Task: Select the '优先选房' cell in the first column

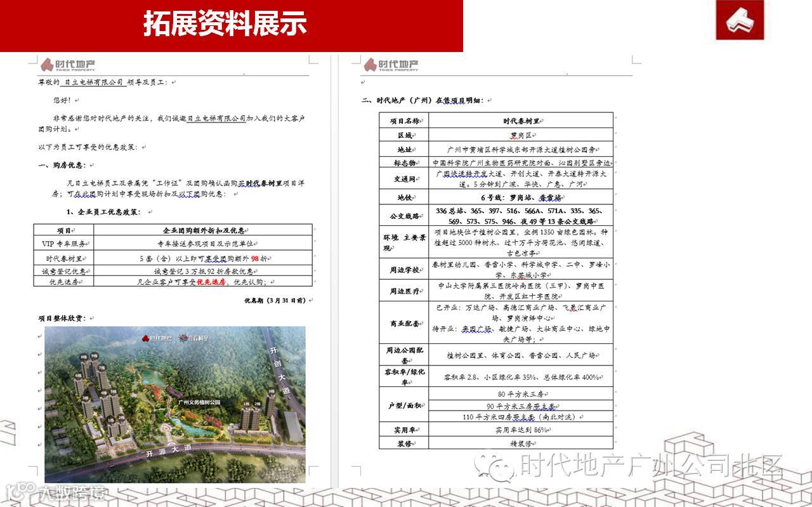Action: point(64,281)
